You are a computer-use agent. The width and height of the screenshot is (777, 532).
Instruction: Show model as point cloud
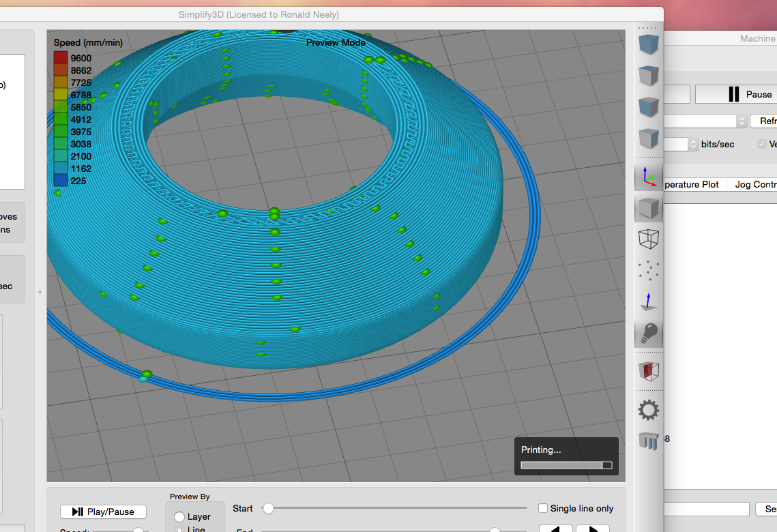(648, 270)
